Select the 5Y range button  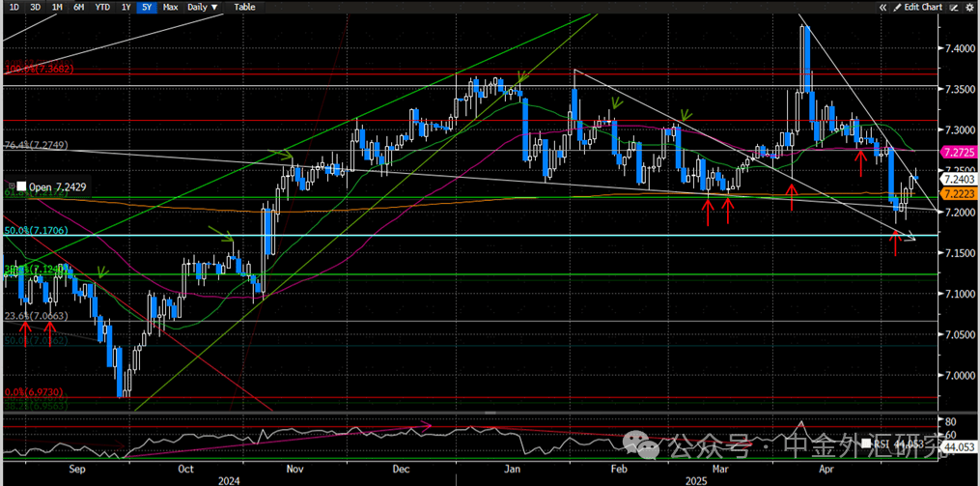[x=146, y=7]
